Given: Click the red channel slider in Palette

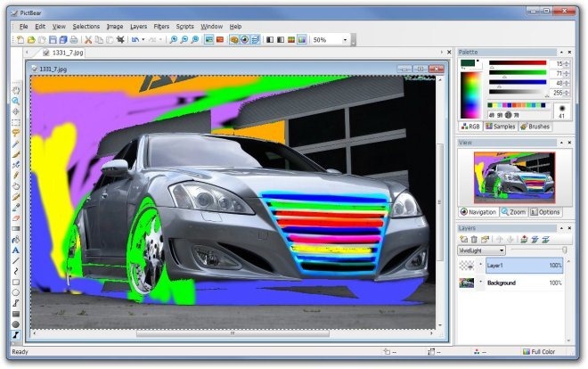Looking at the screenshot, I should pyautogui.click(x=517, y=63).
